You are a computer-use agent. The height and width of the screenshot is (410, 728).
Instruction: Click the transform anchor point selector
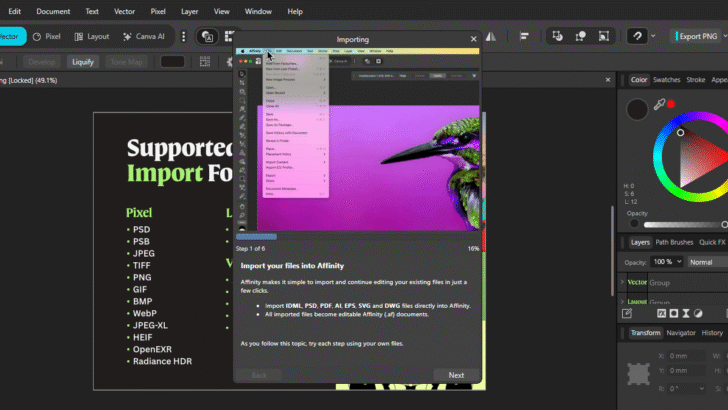(x=638, y=374)
